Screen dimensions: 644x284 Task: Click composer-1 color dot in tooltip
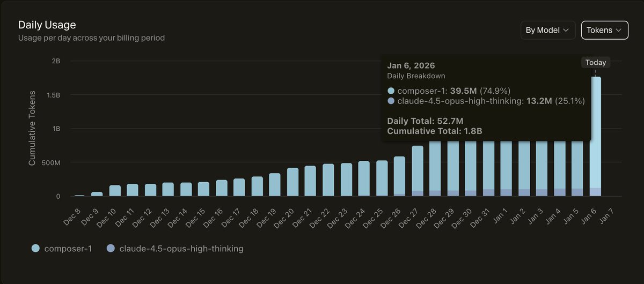tap(391, 91)
